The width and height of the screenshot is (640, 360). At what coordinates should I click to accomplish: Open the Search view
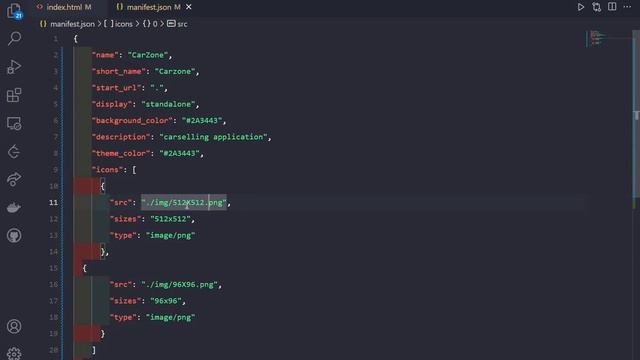[14, 39]
